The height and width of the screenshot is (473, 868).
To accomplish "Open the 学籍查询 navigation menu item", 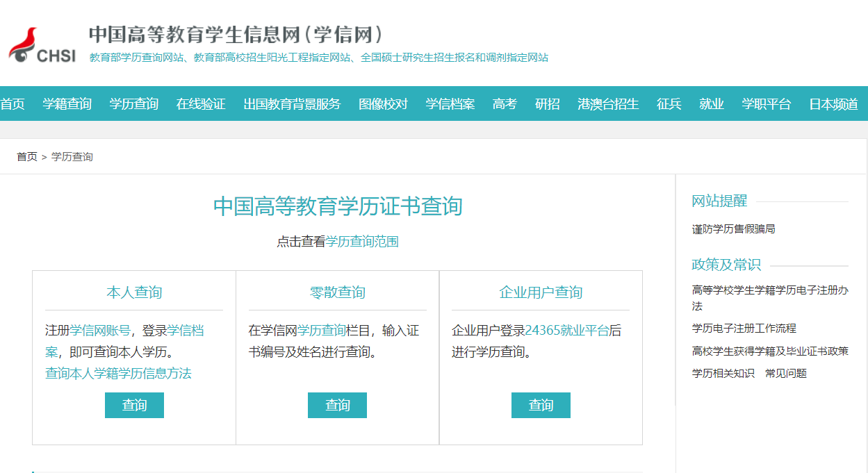I will (x=67, y=103).
